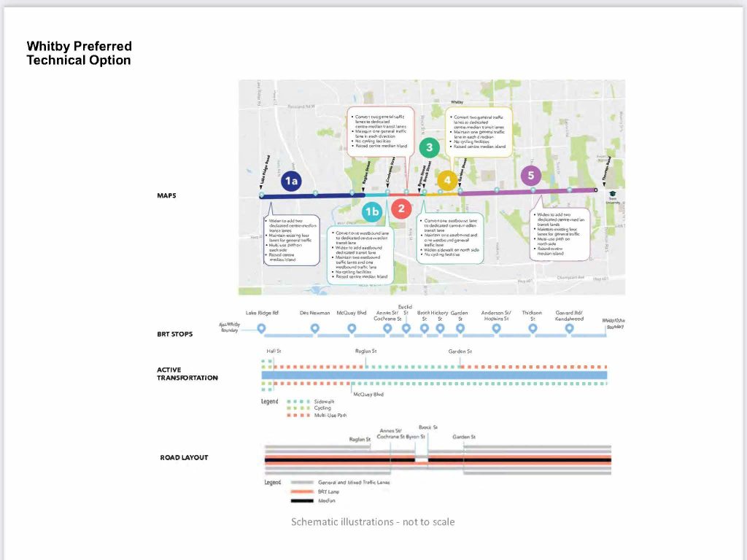
Task: Select the teal 1b segment marker
Action: pyautogui.click(x=372, y=211)
